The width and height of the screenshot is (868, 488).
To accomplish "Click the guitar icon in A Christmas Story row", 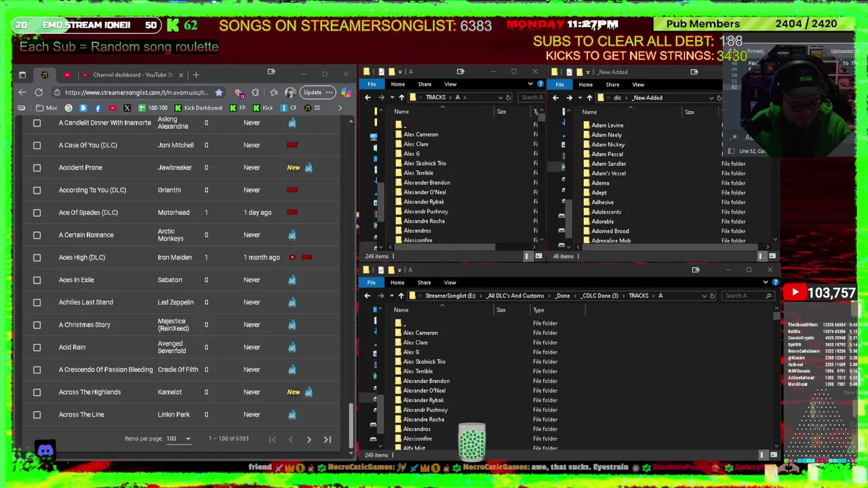I will [x=292, y=325].
